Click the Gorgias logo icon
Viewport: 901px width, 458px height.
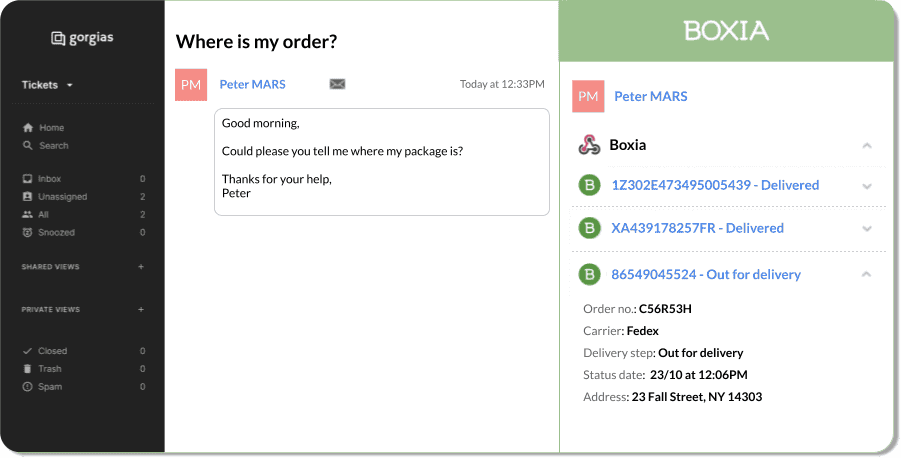coord(58,39)
